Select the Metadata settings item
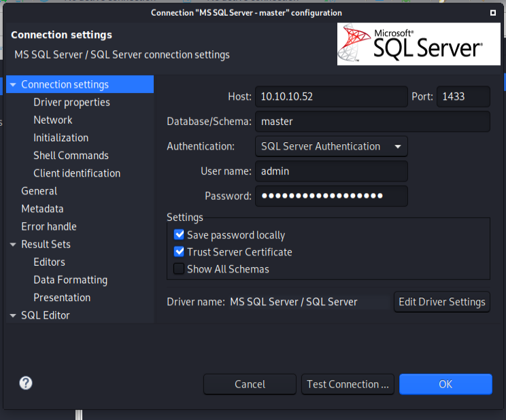Image resolution: width=506 pixels, height=420 pixels. click(x=42, y=209)
